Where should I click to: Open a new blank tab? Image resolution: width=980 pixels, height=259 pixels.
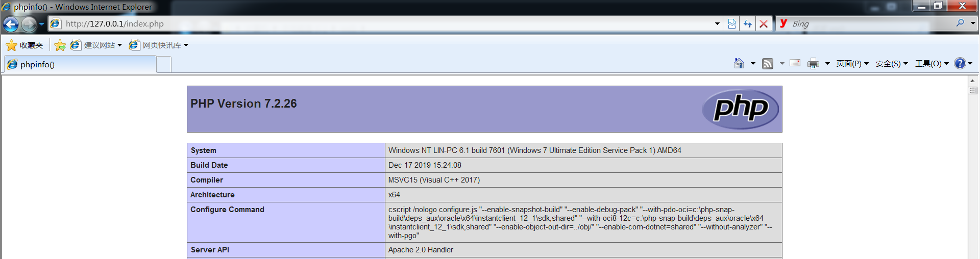pyautogui.click(x=164, y=65)
